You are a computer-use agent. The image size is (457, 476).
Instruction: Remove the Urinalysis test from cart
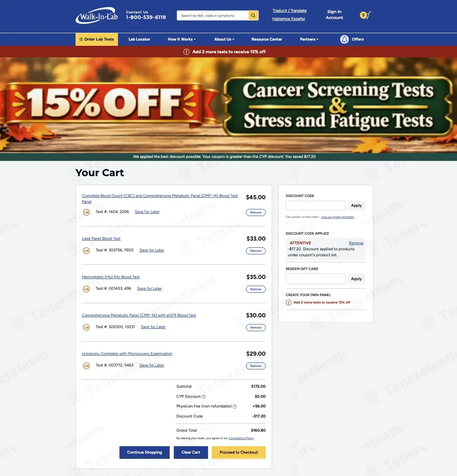(x=256, y=366)
